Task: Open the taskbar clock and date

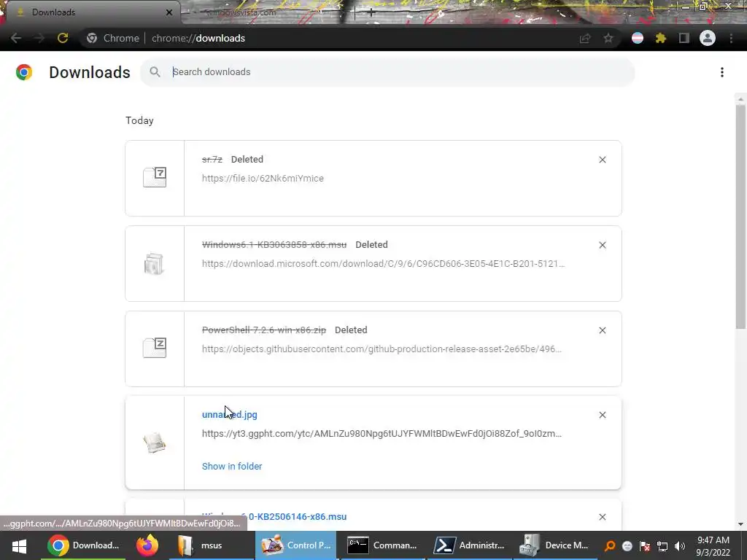Action: click(713, 546)
